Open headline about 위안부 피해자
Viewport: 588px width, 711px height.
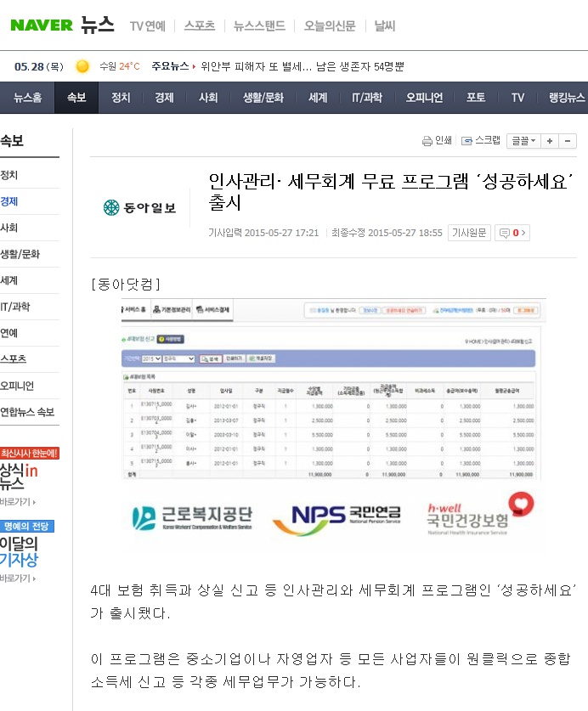point(302,66)
